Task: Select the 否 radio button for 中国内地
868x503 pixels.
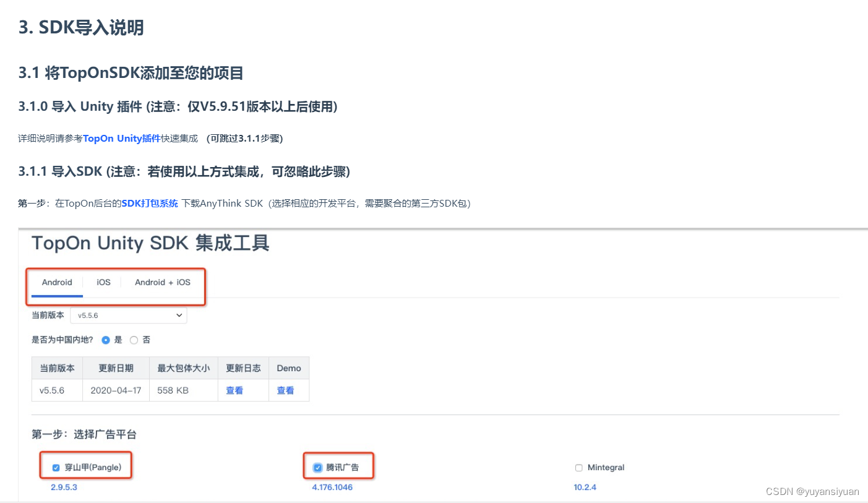Action: [134, 340]
